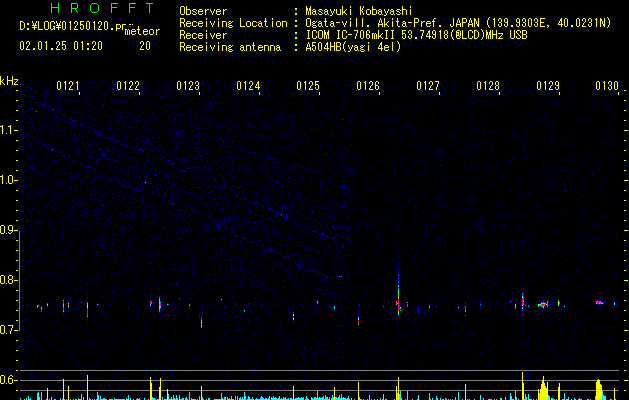The height and width of the screenshot is (400, 629).
Task: Click the 0122 time marker
Action: (128, 86)
